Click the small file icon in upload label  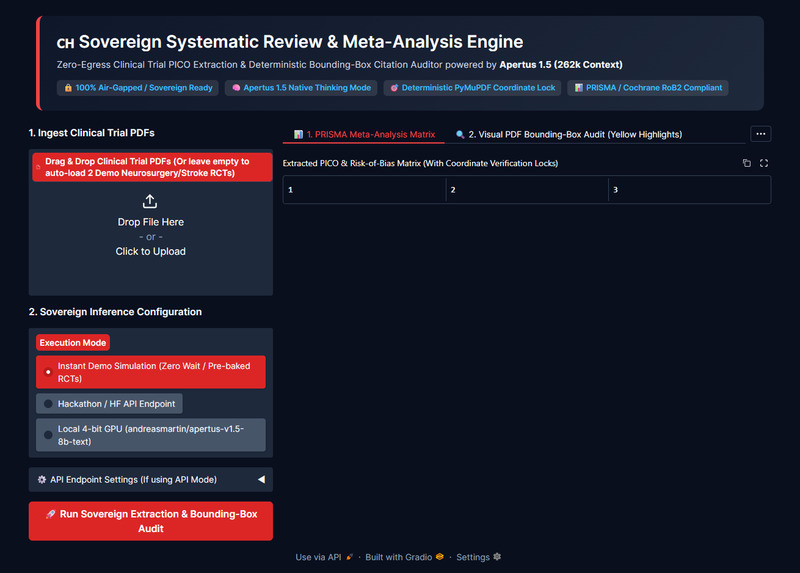38,167
